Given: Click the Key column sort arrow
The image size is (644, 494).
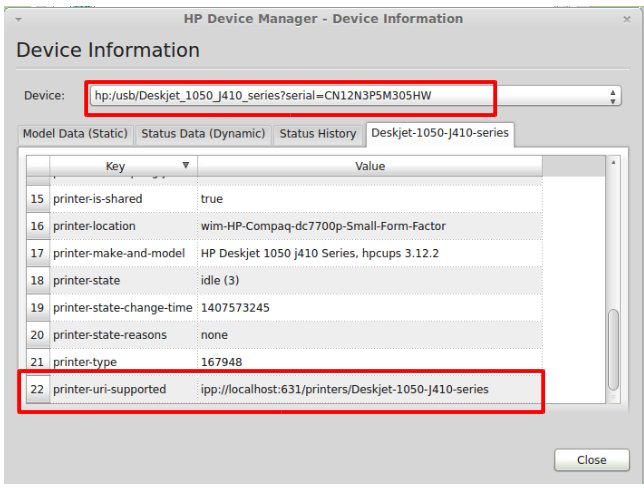Looking at the screenshot, I should 186,165.
